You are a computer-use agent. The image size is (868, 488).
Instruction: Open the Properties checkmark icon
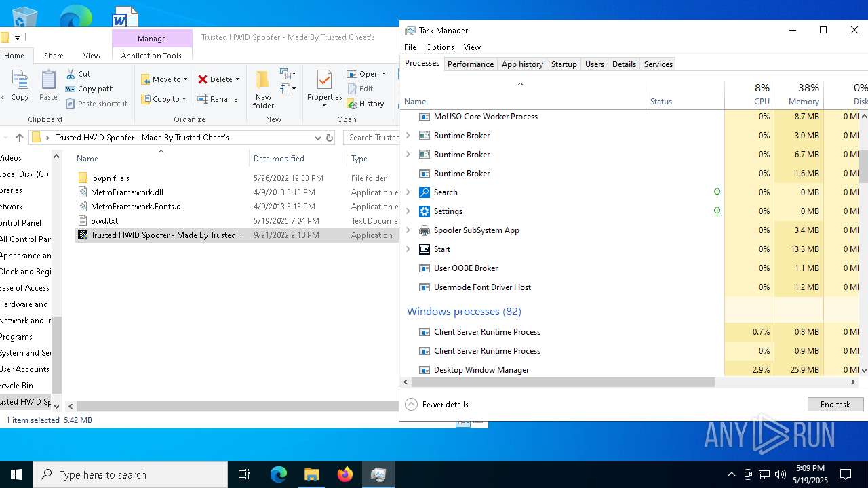click(324, 80)
